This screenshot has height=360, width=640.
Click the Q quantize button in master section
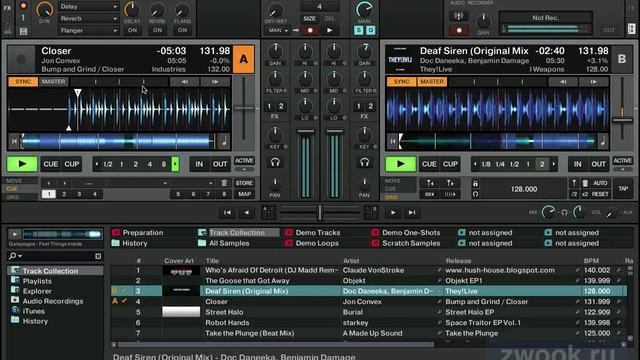click(x=371, y=30)
